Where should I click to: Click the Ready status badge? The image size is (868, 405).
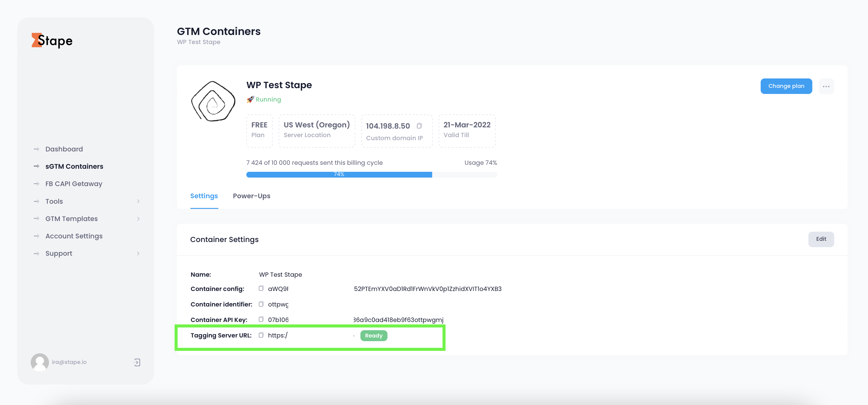[x=373, y=336]
